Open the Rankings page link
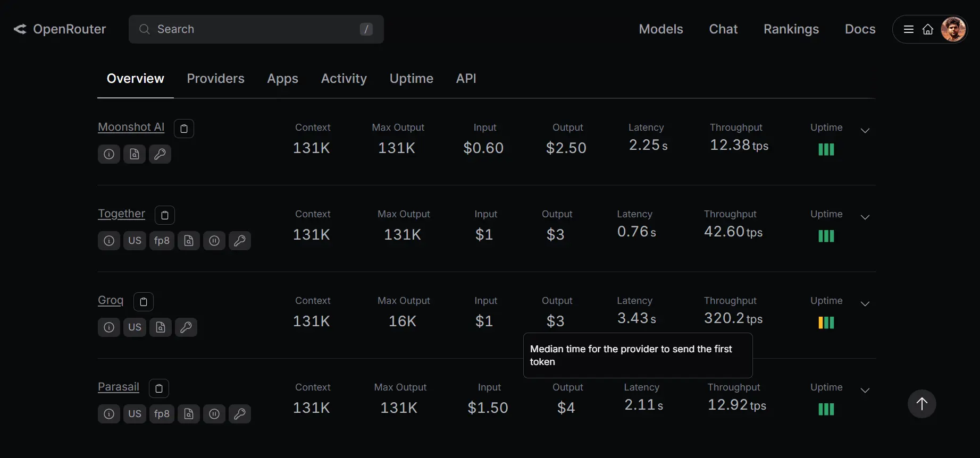This screenshot has height=458, width=980. 791,29
